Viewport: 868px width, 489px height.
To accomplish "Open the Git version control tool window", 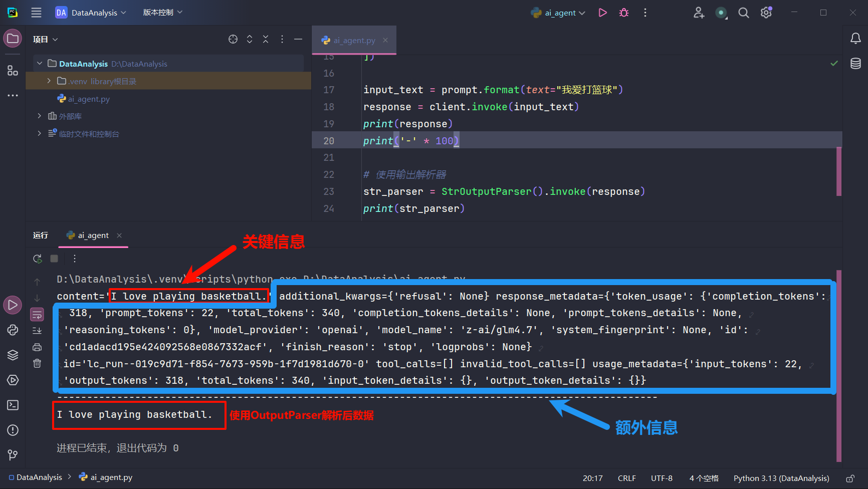I will 13,455.
